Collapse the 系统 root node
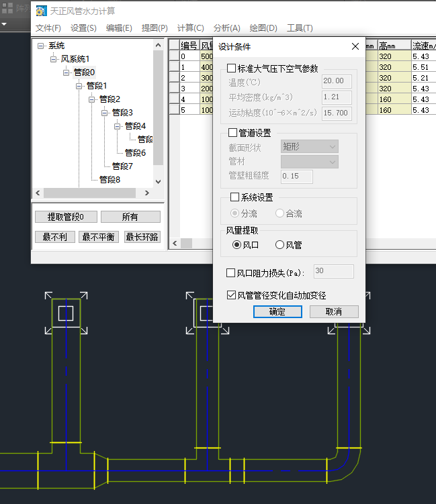This screenshot has width=436, height=504. pyautogui.click(x=42, y=46)
